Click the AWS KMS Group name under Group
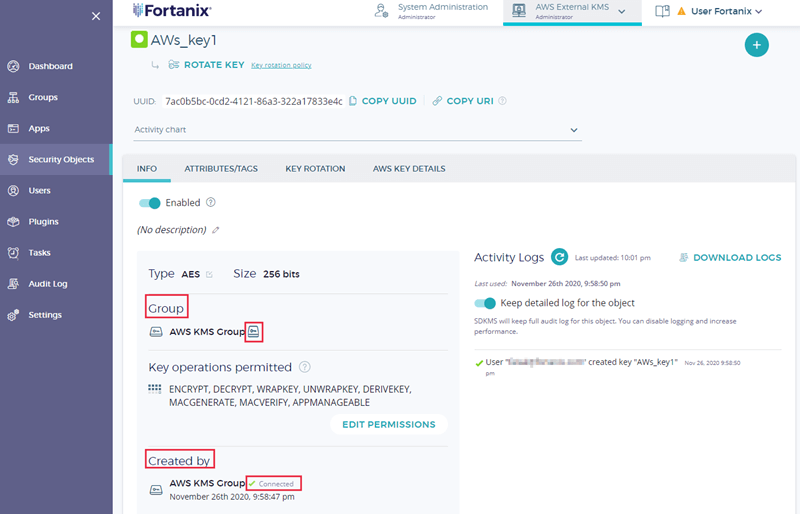The width and height of the screenshot is (800, 514). 207,332
